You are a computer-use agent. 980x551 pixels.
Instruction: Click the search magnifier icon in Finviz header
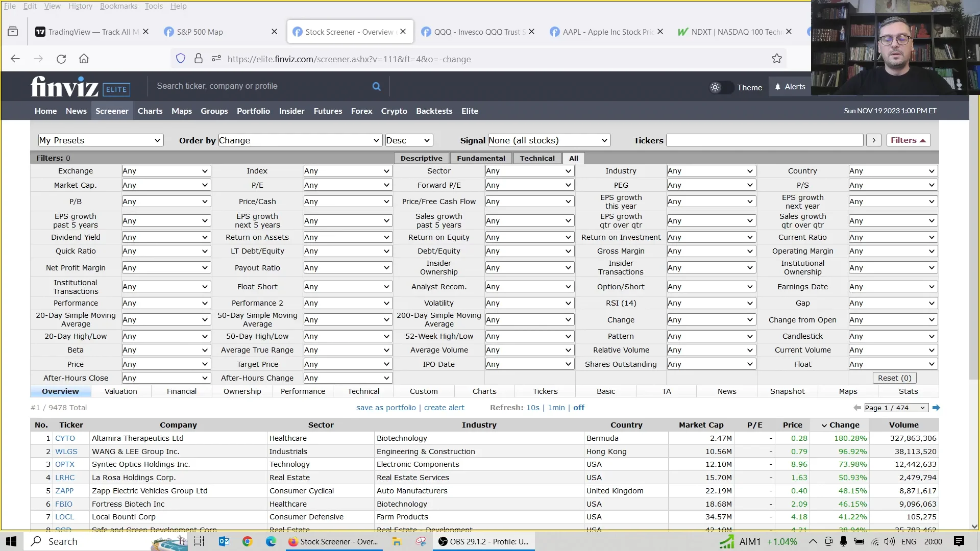(x=376, y=86)
